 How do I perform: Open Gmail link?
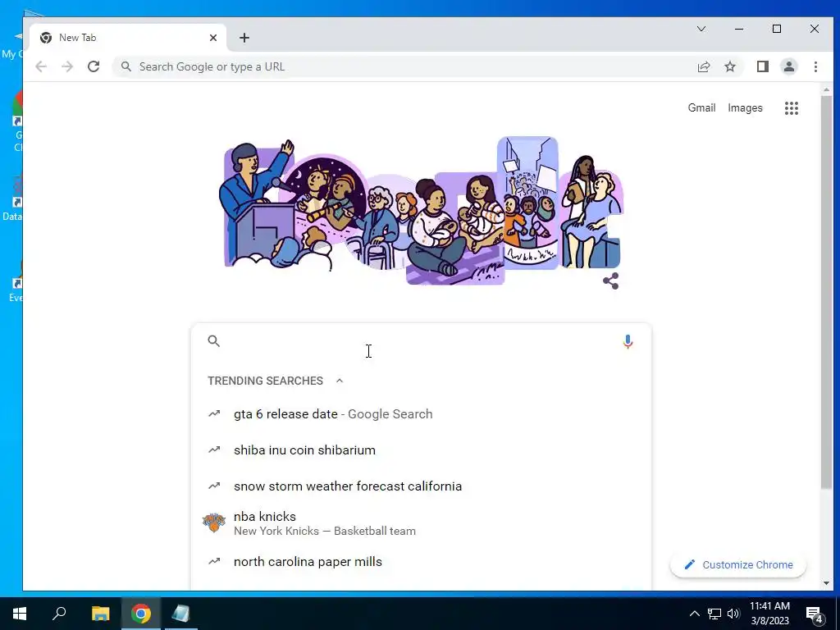pyautogui.click(x=701, y=107)
